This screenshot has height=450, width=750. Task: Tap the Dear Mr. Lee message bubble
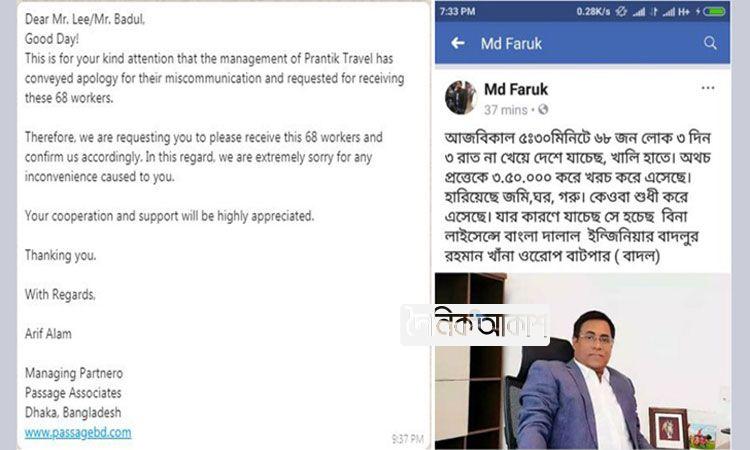[x=223, y=226]
